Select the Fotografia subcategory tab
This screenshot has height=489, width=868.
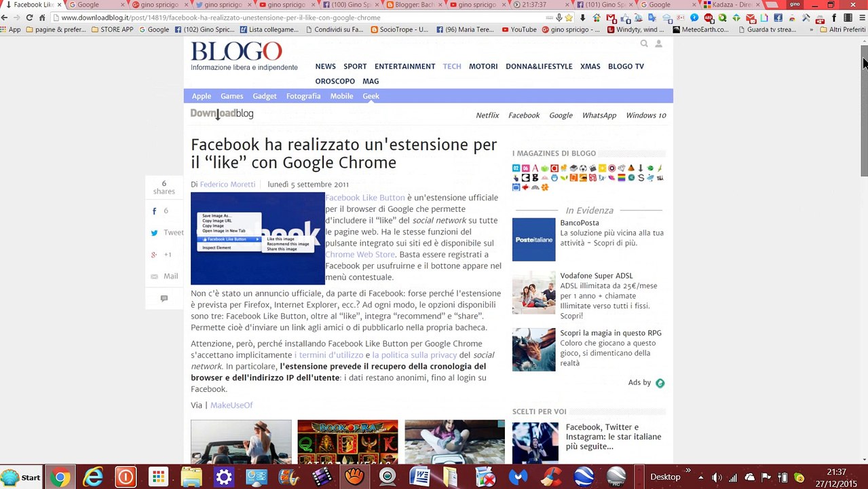[303, 96]
